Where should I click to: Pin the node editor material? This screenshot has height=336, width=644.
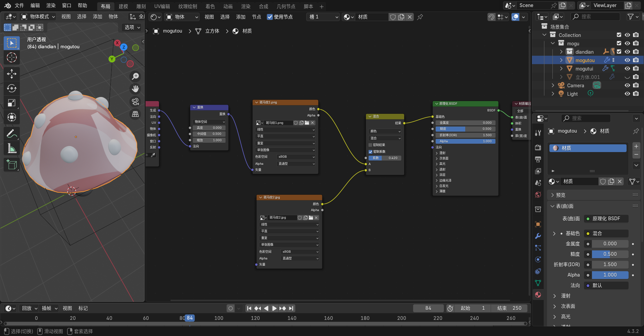pyautogui.click(x=420, y=17)
